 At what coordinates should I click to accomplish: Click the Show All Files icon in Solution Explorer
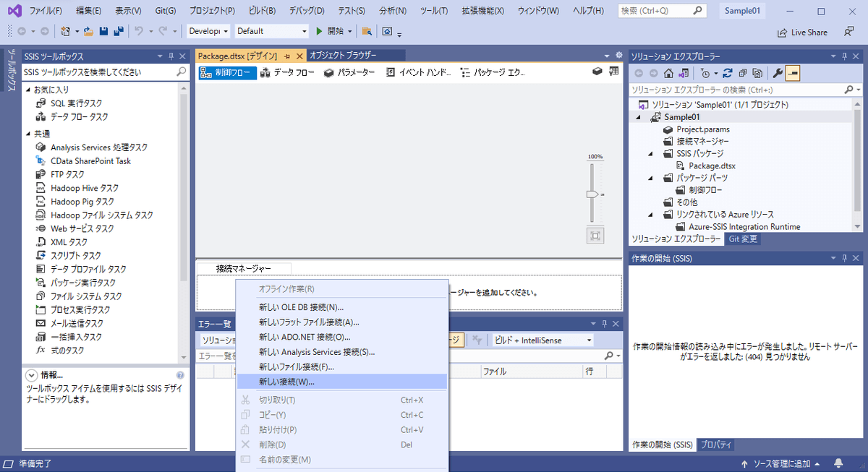[757, 73]
